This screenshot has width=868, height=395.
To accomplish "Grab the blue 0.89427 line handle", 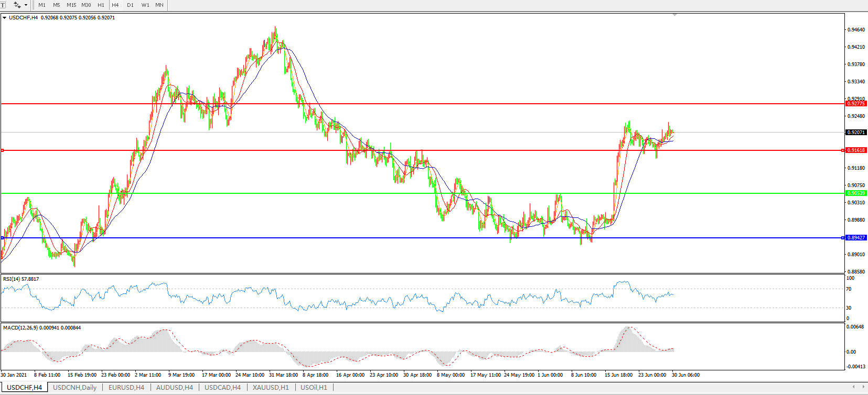I will (x=843, y=238).
